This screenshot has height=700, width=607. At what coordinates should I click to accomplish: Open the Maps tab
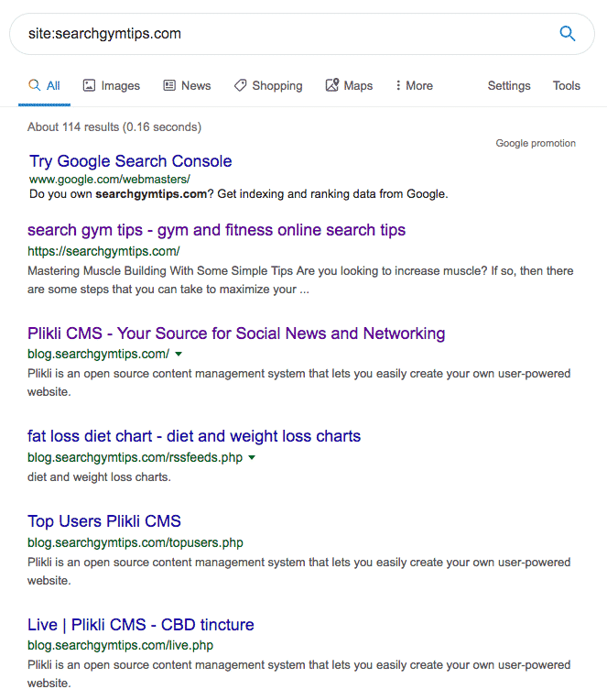click(349, 85)
